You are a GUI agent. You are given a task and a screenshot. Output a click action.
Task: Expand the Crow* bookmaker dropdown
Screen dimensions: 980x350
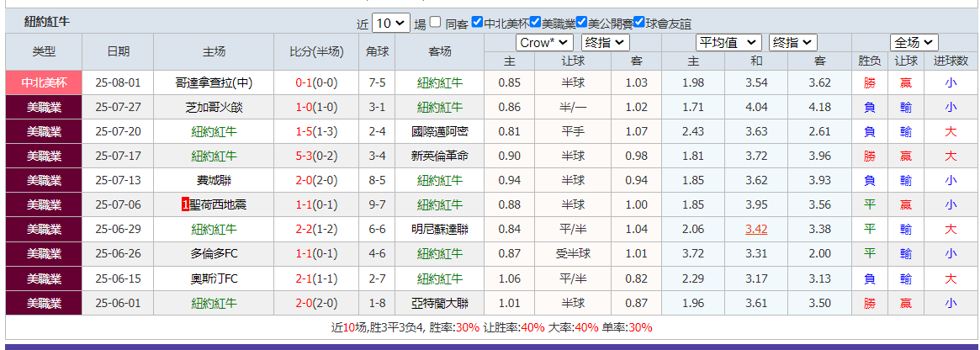544,42
